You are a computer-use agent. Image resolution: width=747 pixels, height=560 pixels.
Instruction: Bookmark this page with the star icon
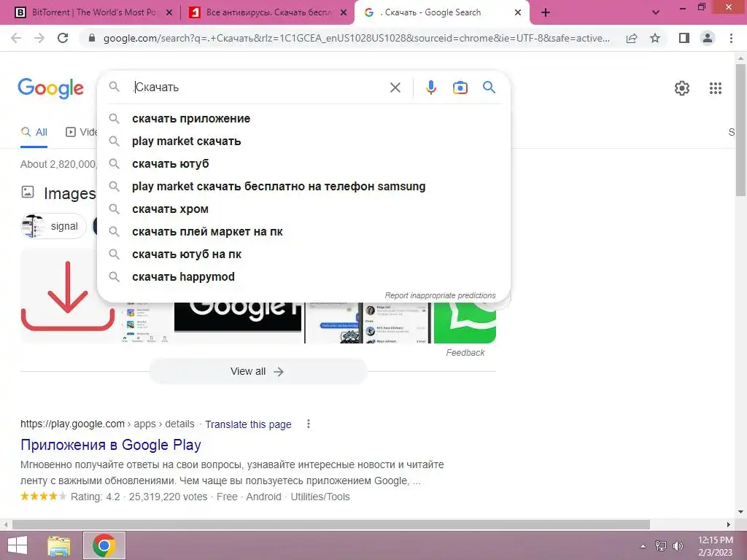tap(655, 38)
